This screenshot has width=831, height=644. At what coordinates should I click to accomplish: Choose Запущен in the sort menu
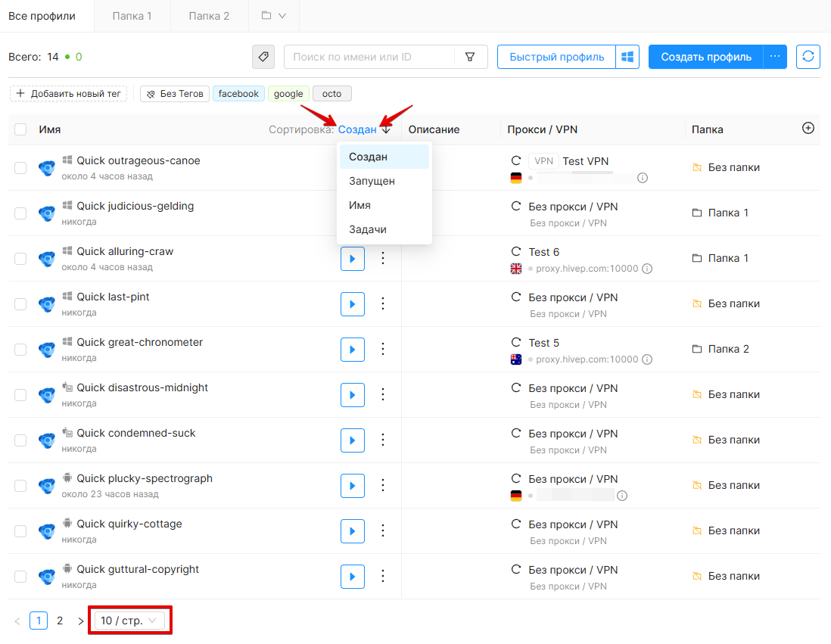coord(384,182)
